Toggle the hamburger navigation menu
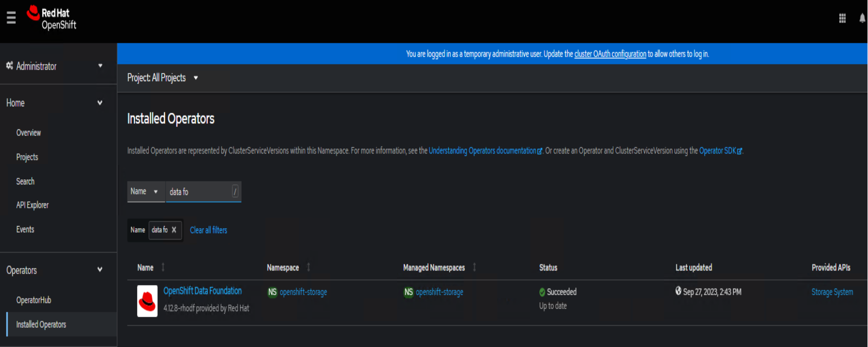Screen dimensions: 868x347 11,18
